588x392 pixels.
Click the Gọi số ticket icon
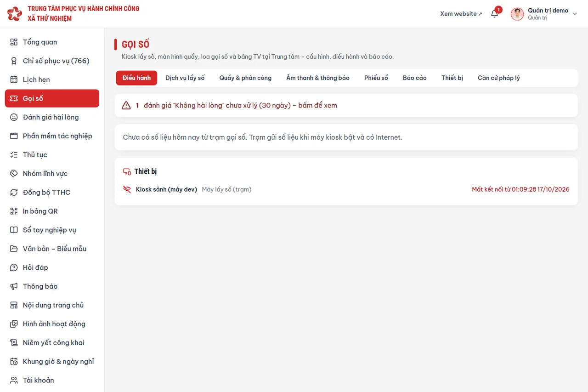click(14, 98)
